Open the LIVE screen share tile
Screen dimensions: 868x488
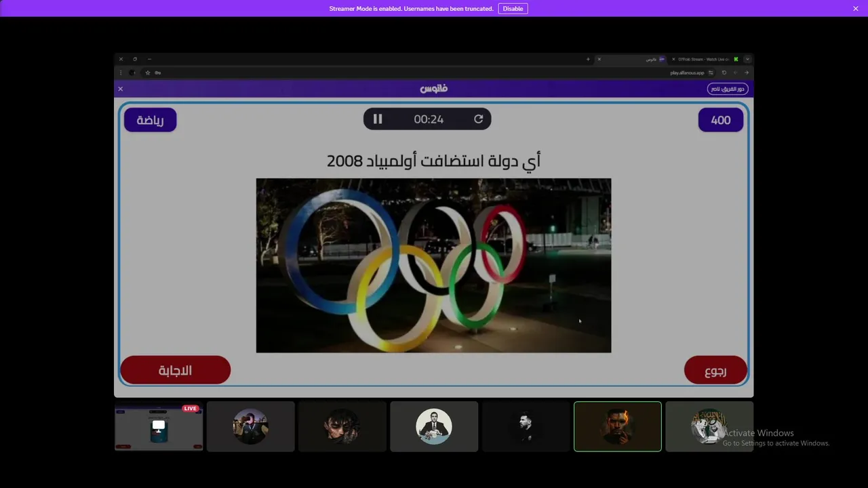159,426
